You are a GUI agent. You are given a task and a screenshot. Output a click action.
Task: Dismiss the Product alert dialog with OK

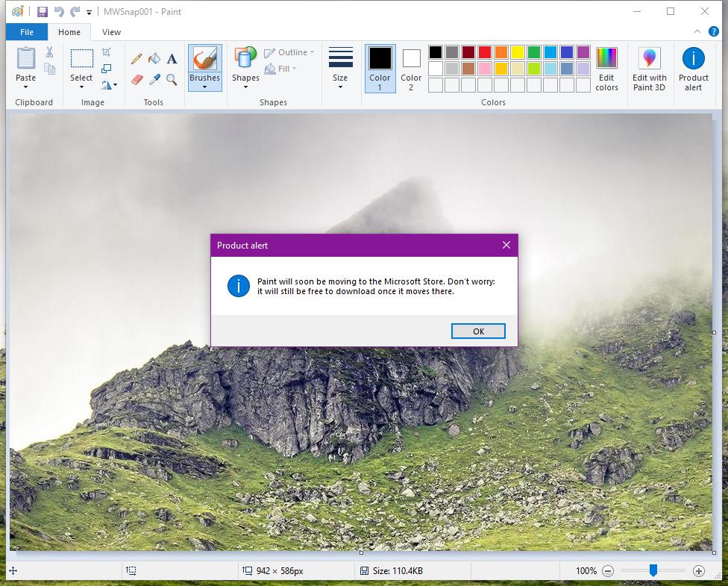tap(477, 331)
